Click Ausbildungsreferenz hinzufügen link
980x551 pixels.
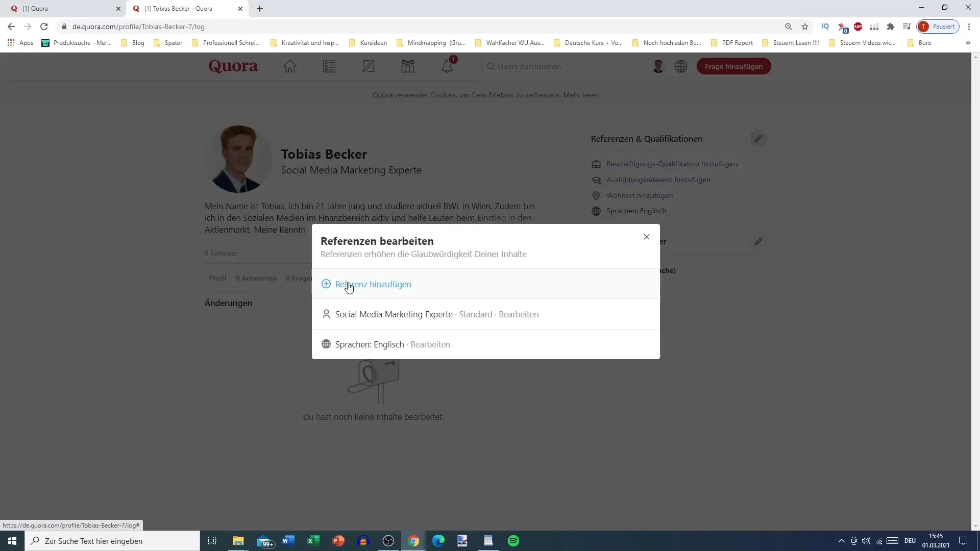click(658, 180)
